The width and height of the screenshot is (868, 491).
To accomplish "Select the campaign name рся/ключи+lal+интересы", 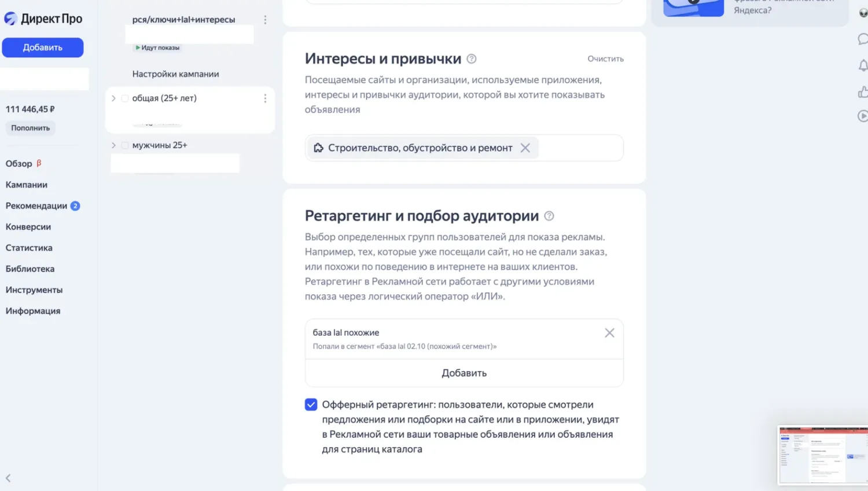I will [x=183, y=20].
